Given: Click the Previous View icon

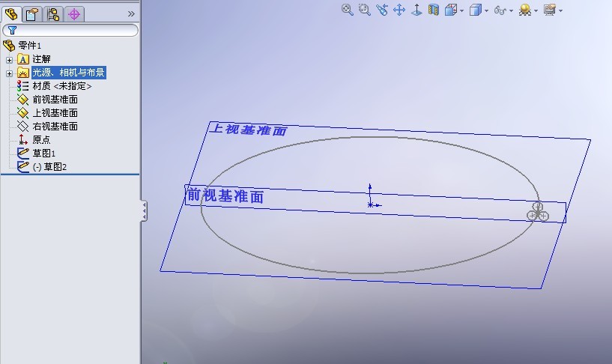Looking at the screenshot, I should pos(382,10).
